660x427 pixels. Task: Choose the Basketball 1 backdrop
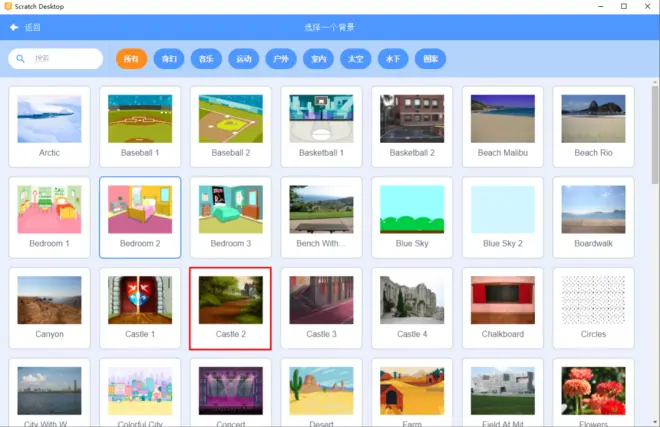point(322,126)
